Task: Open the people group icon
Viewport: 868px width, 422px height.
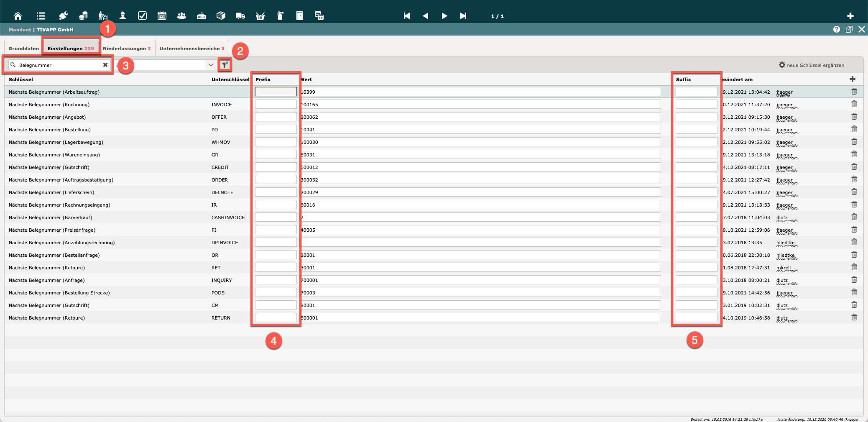Action: 181,16
